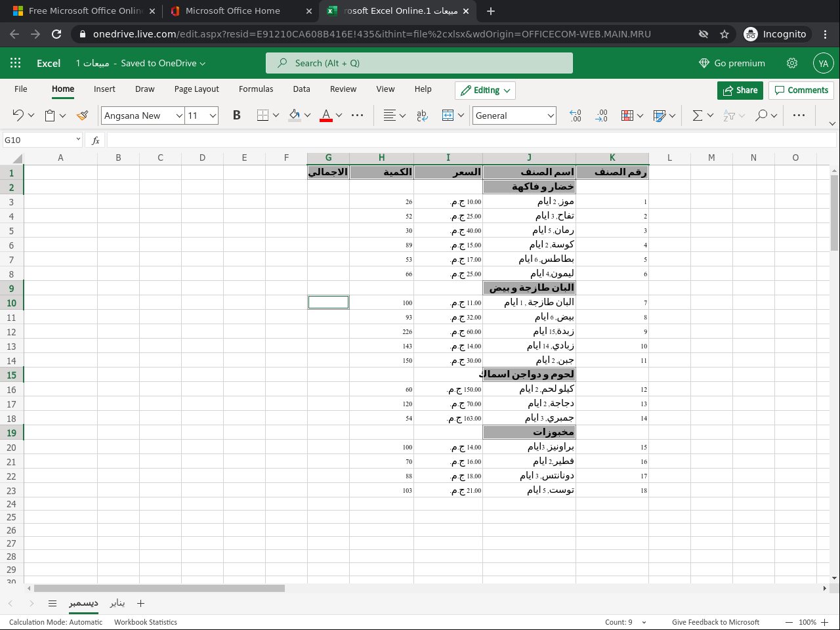Click the Share button

click(x=740, y=91)
